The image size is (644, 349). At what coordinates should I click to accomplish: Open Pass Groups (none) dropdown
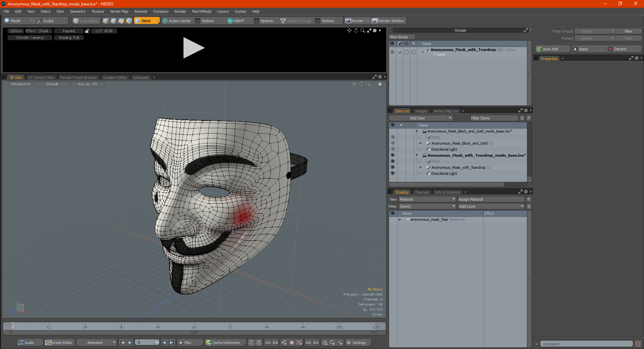595,31
